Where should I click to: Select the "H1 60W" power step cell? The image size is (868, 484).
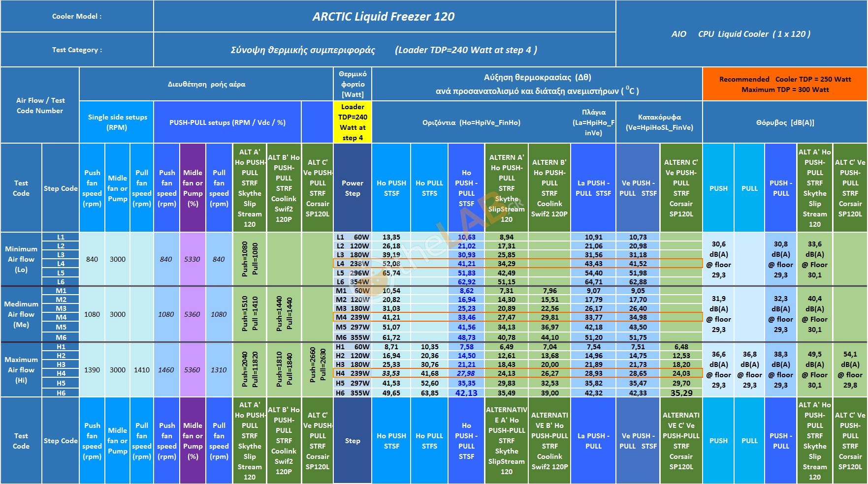pyautogui.click(x=353, y=347)
